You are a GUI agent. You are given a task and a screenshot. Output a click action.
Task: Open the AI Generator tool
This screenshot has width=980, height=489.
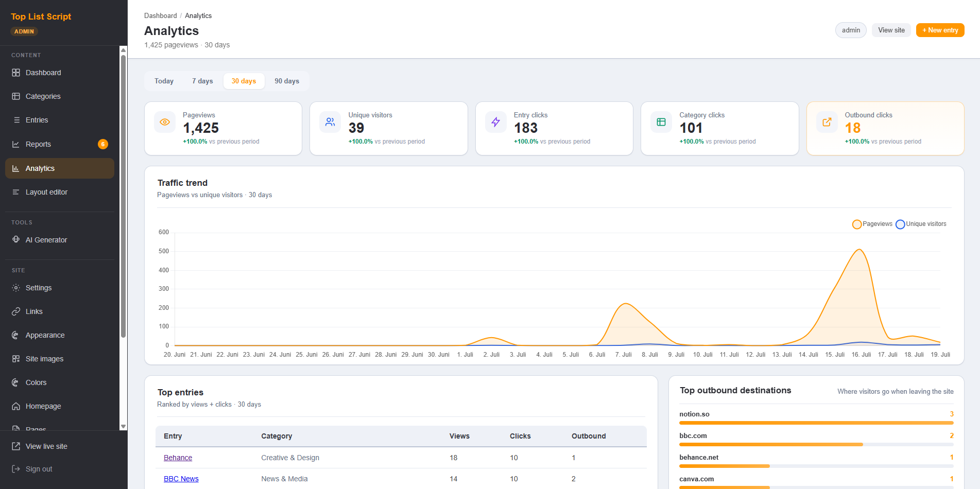coord(60,239)
